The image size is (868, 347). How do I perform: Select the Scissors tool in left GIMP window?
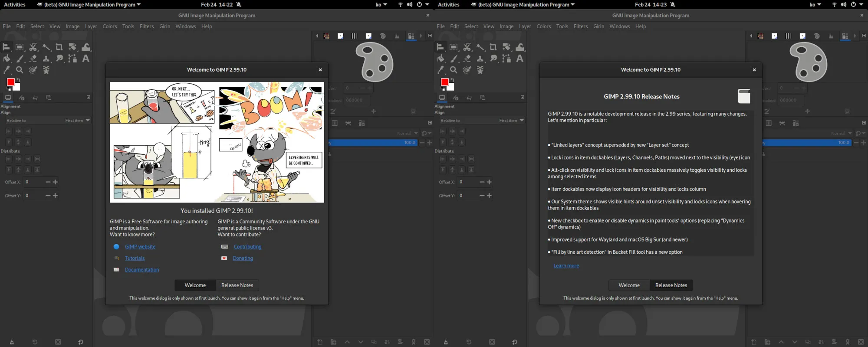coord(33,47)
